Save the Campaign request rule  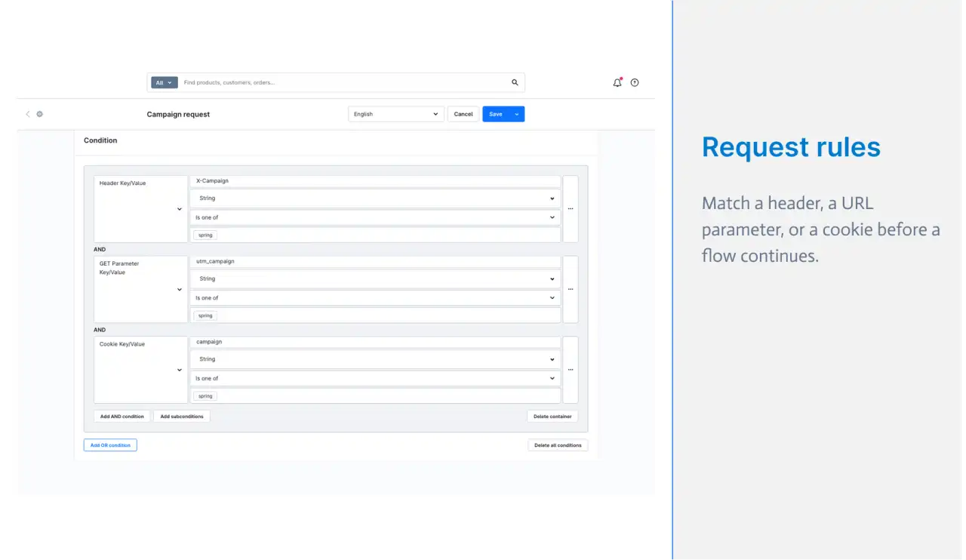pyautogui.click(x=496, y=114)
